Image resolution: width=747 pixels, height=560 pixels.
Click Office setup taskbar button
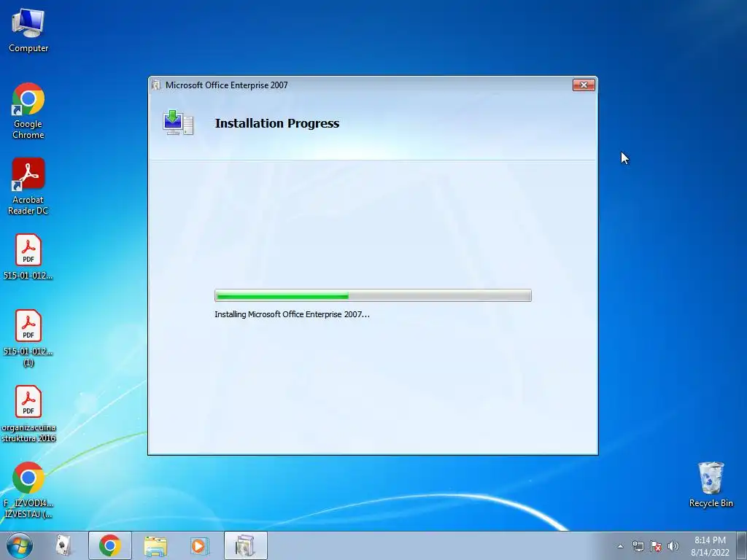click(x=245, y=545)
